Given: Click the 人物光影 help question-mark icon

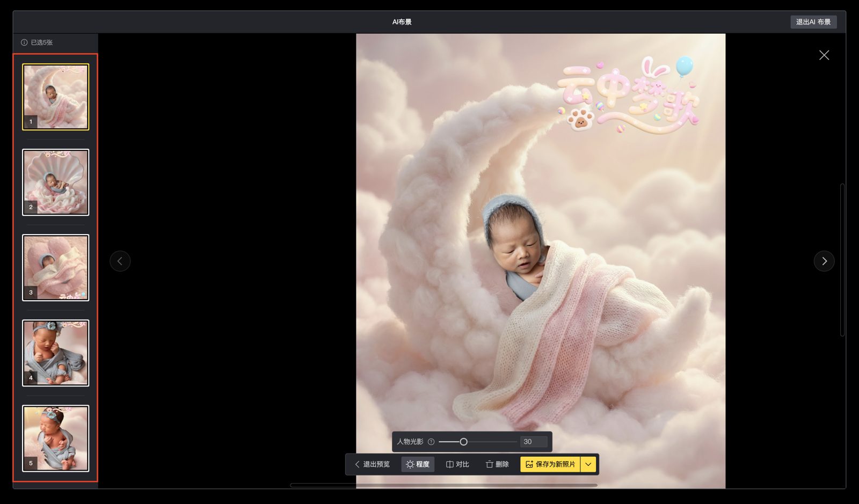Looking at the screenshot, I should 431,442.
